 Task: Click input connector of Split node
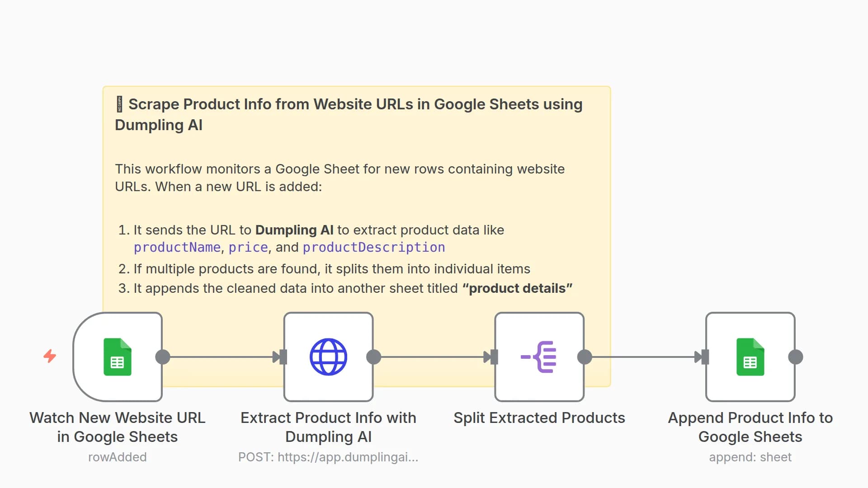point(494,357)
